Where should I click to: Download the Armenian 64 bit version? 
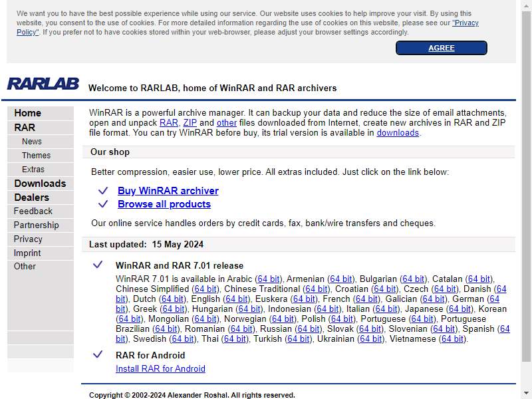pyautogui.click(x=341, y=279)
